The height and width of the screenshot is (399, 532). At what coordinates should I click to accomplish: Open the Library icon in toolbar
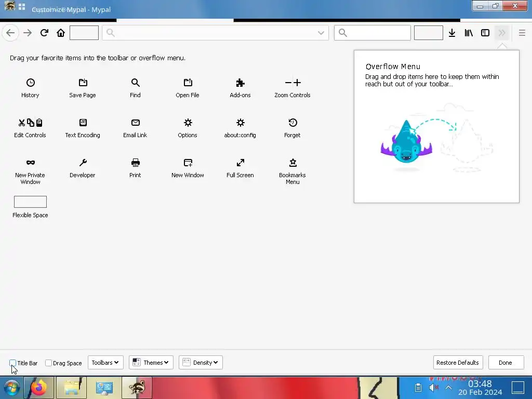tap(469, 33)
